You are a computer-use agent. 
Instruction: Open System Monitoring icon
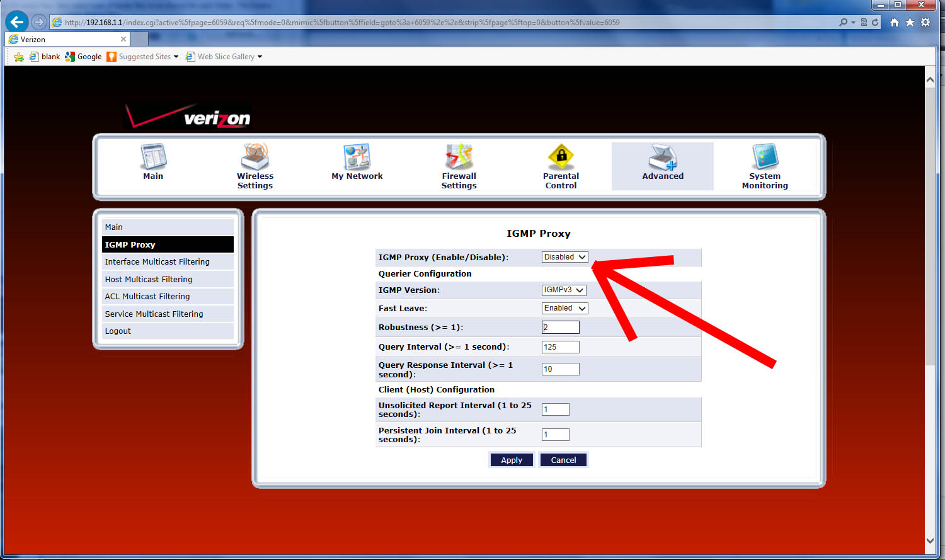765,157
